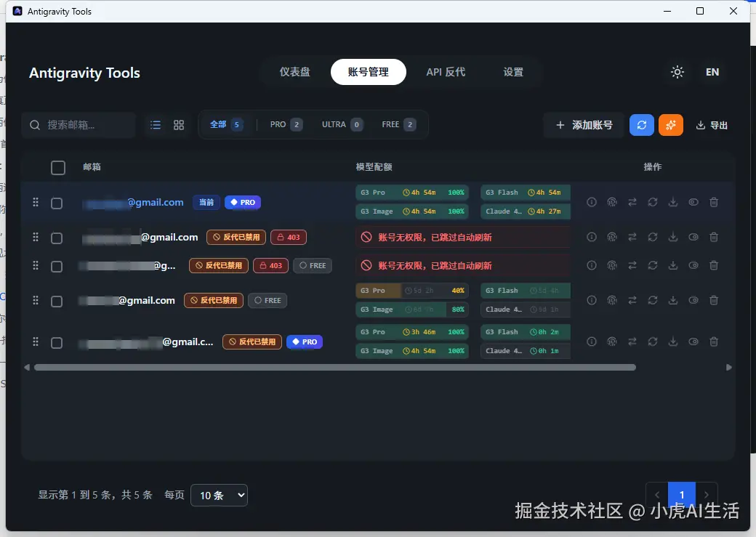Focus the 搜索邮箱 search field
The height and width of the screenshot is (537, 756).
point(79,125)
